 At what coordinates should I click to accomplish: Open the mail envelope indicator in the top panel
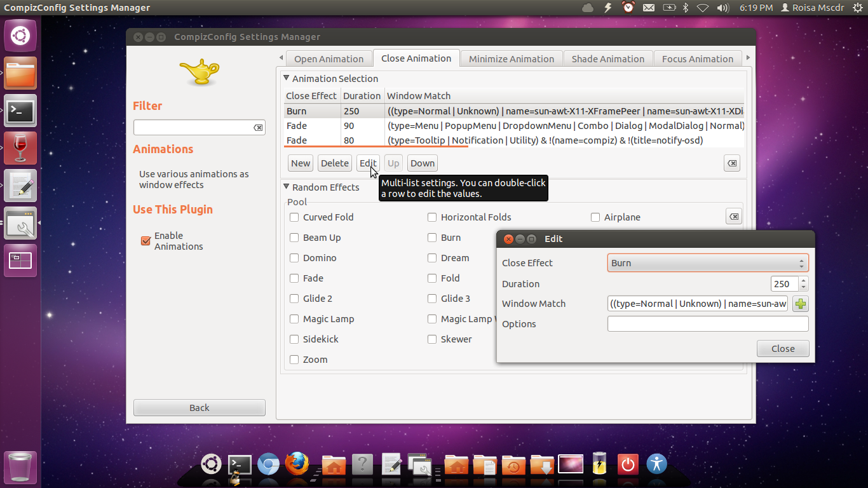pyautogui.click(x=649, y=8)
